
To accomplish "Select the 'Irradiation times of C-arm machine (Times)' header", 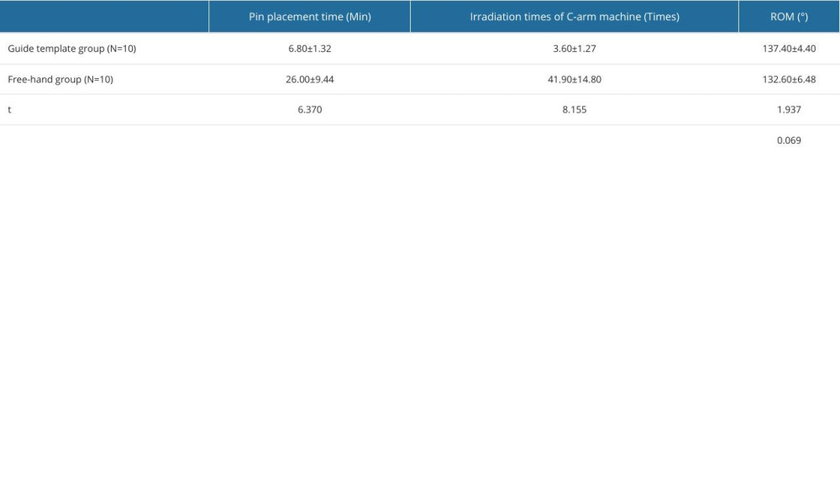I will pyautogui.click(x=575, y=17).
